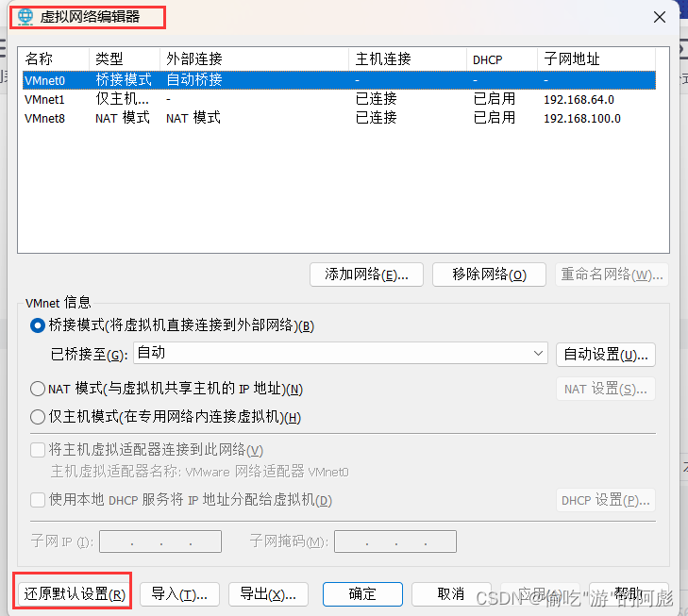The image size is (688, 616).
Task: Click the 子网地址 column header
Action: 596,58
